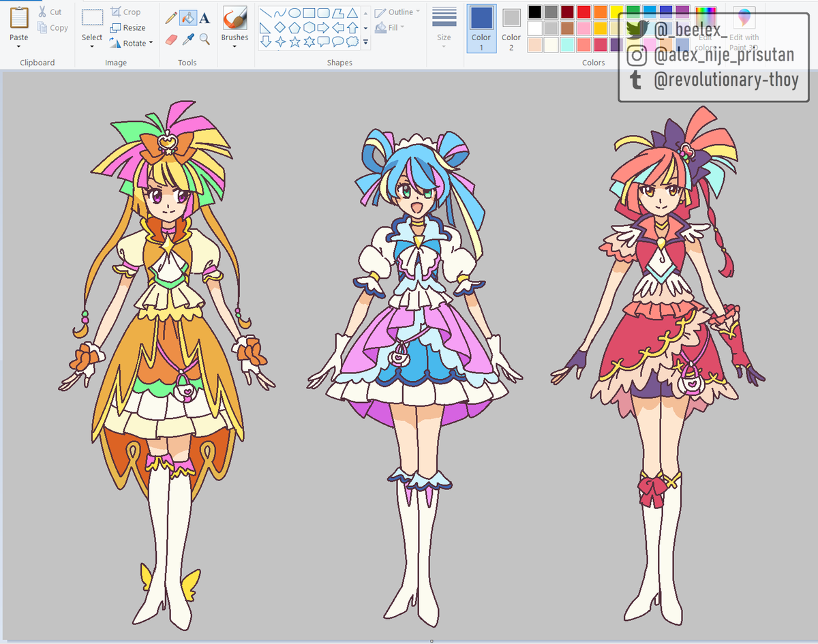Pick the Diamond shape
This screenshot has width=818, height=644.
[280, 27]
